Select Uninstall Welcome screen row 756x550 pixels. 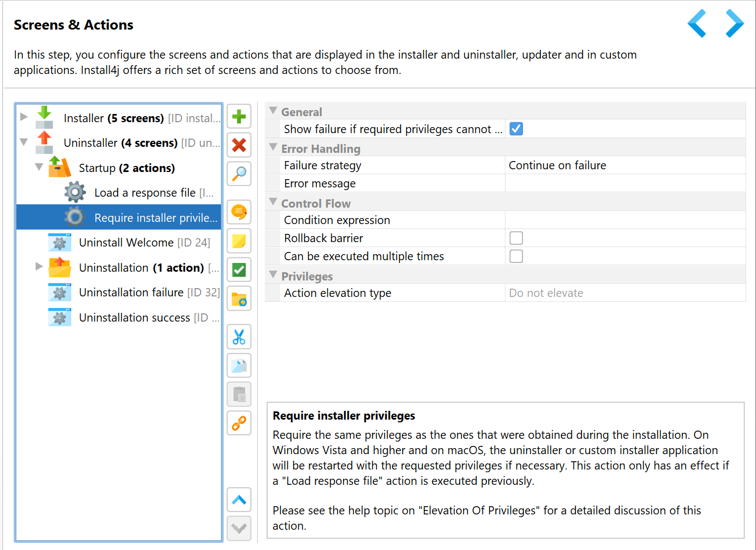(119, 243)
